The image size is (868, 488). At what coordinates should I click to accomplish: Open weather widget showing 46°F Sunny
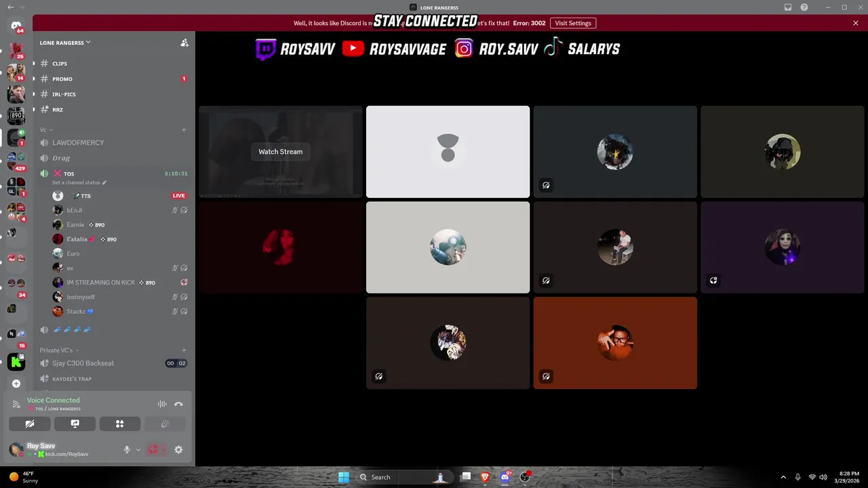coord(24,477)
